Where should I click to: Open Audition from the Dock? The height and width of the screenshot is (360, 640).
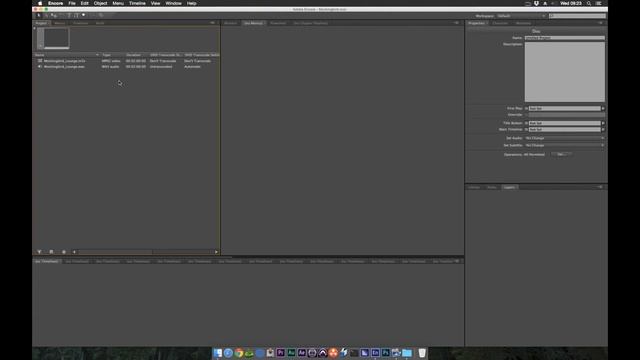[291, 353]
